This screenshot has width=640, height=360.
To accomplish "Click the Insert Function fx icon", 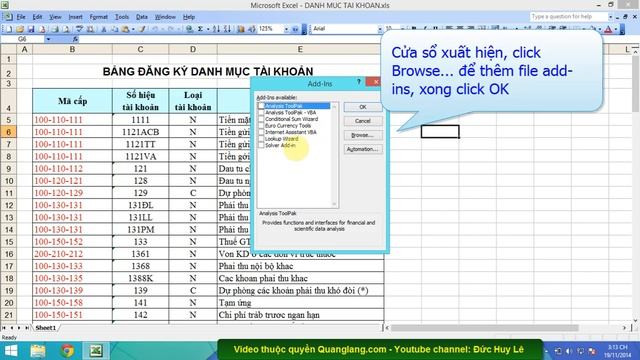I will [75, 39].
